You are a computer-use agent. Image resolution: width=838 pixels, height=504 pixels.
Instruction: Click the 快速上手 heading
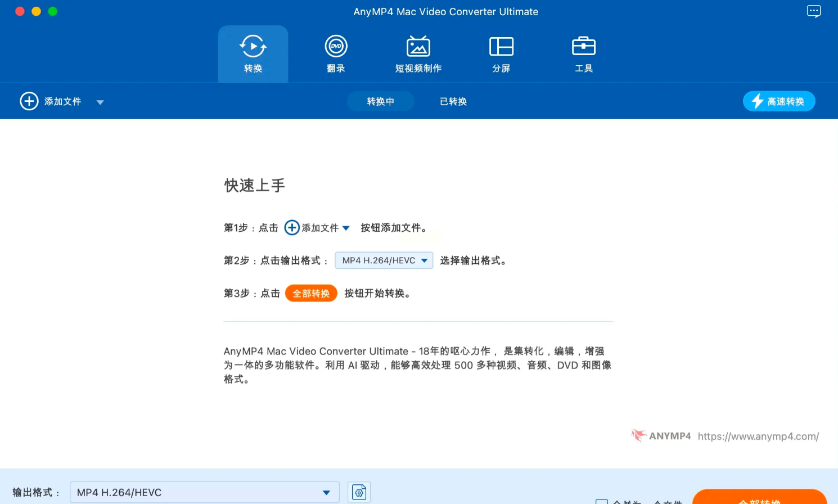point(255,185)
